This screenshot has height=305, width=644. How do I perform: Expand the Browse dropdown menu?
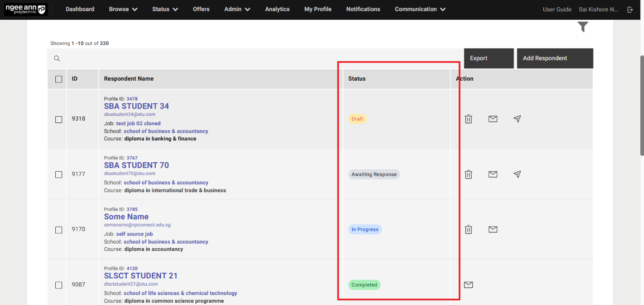123,9
